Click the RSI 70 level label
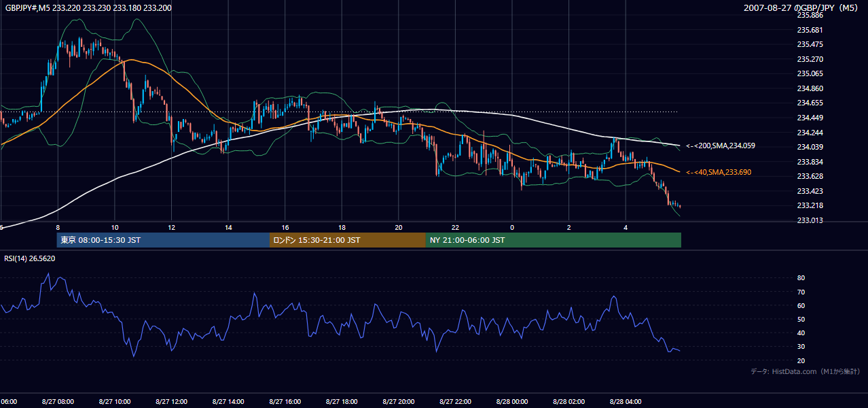 pos(801,292)
